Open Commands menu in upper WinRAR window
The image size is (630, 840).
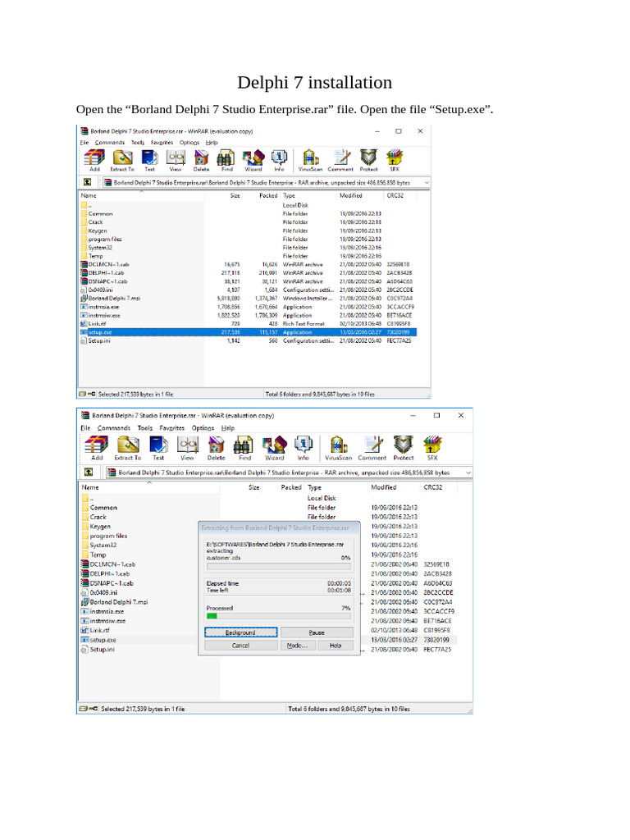[110, 143]
